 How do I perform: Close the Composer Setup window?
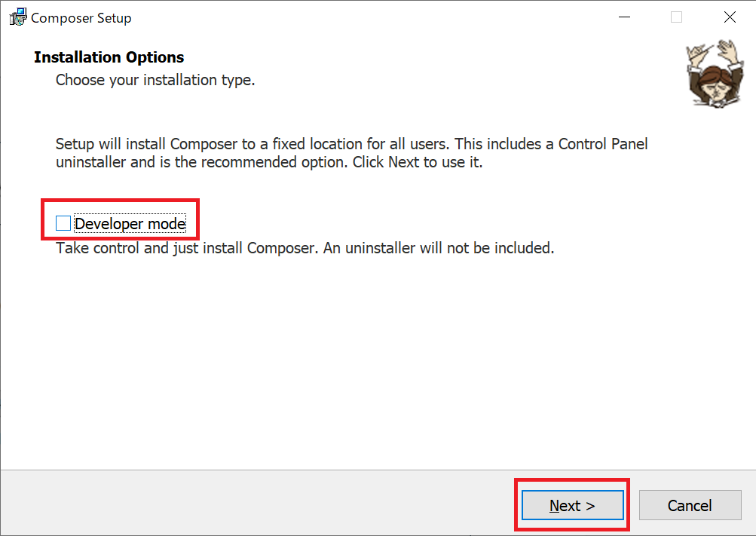click(x=730, y=17)
